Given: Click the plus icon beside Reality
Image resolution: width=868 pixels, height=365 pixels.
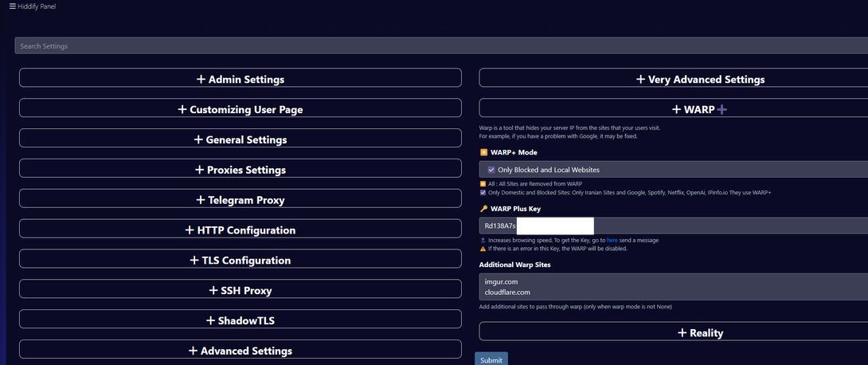Looking at the screenshot, I should (682, 332).
